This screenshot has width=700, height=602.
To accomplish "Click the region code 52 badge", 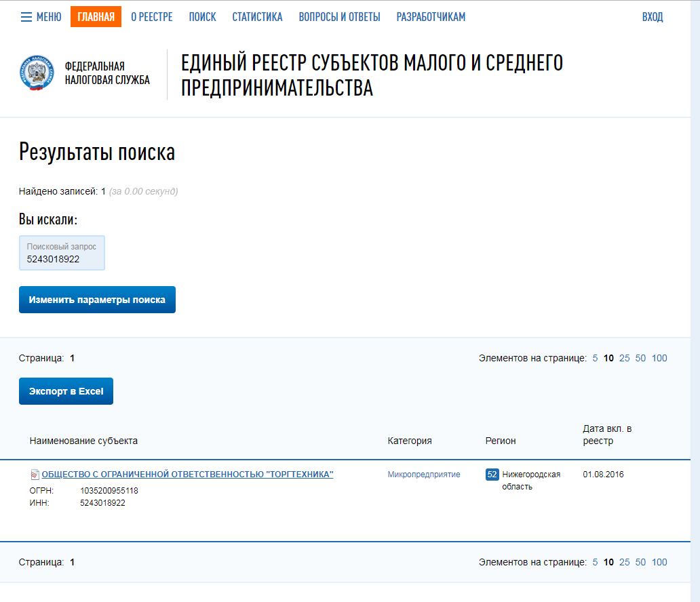I will tap(492, 475).
